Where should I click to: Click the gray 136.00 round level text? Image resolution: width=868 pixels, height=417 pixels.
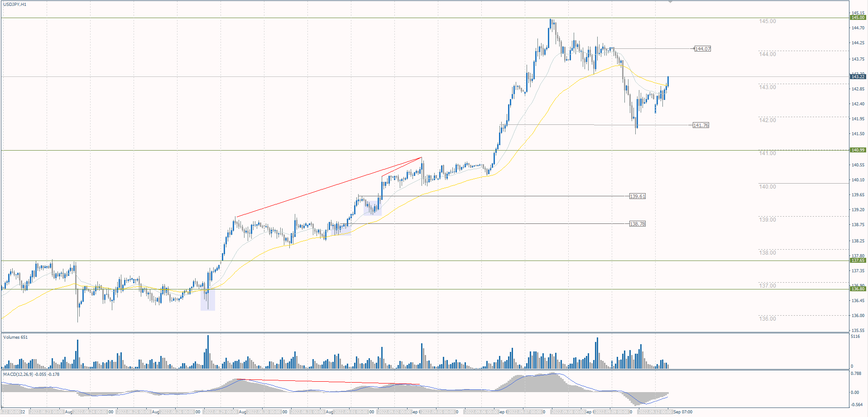pos(767,319)
